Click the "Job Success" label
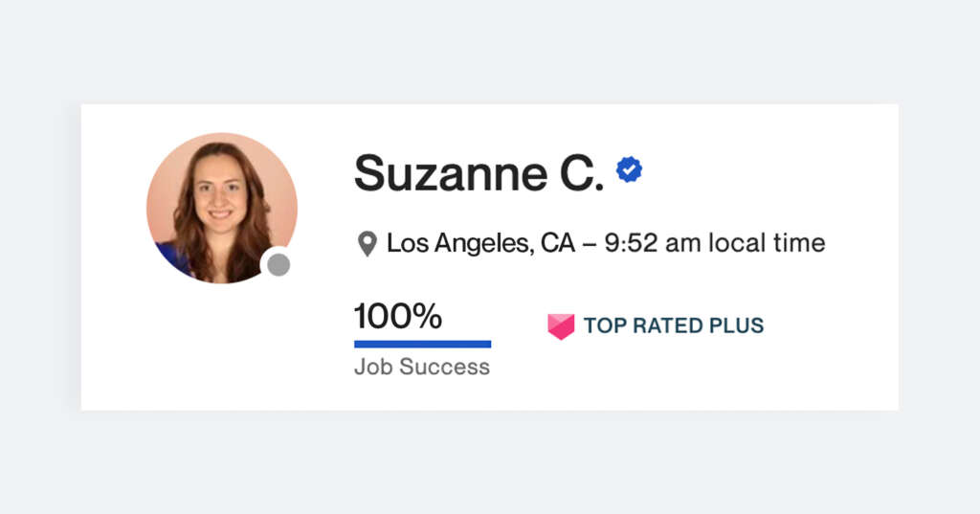This screenshot has height=514, width=980. (422, 368)
